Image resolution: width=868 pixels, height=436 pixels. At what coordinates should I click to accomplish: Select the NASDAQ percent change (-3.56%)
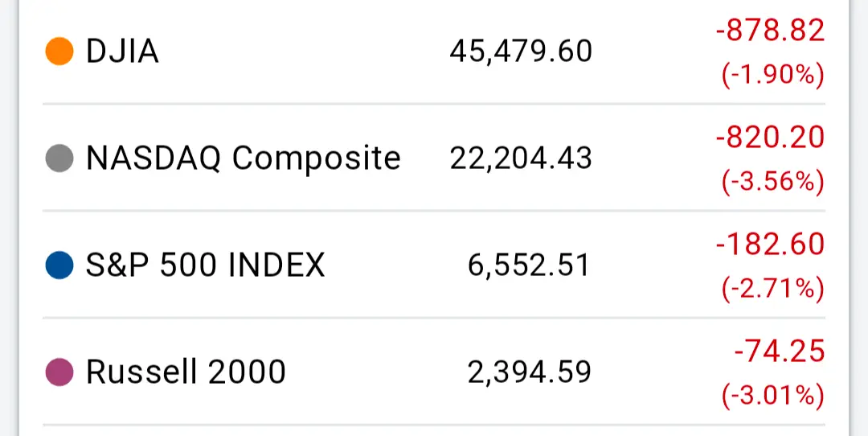click(x=773, y=182)
